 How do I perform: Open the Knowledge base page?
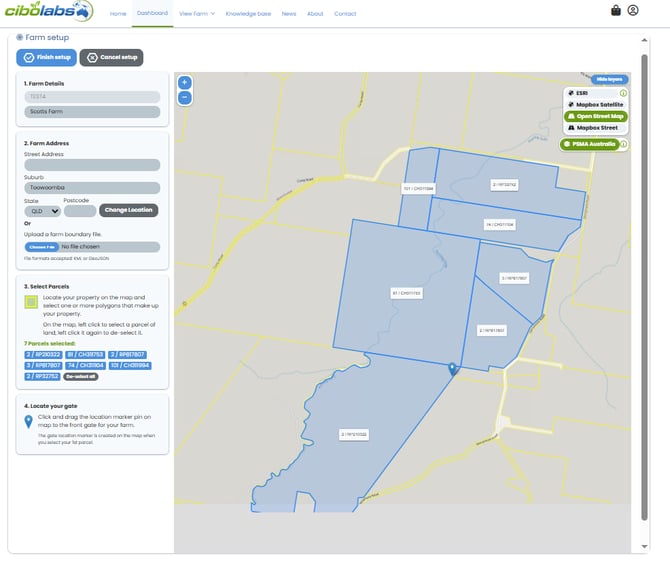click(x=248, y=14)
